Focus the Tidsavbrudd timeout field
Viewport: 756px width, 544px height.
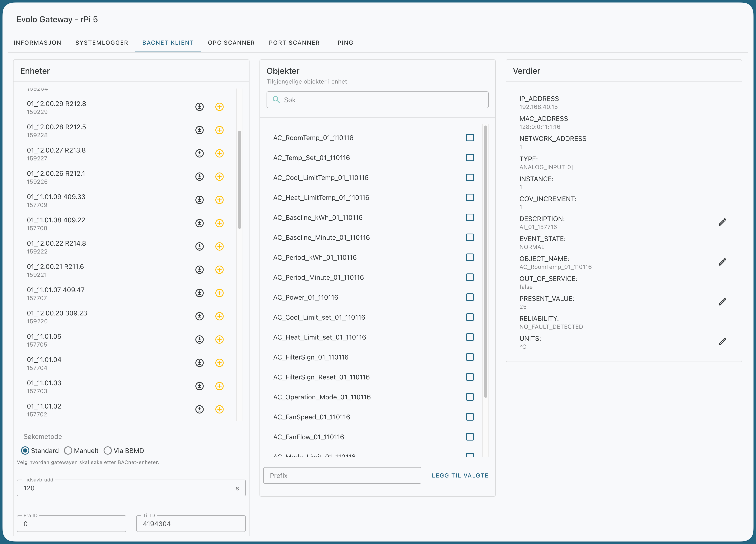tap(131, 488)
